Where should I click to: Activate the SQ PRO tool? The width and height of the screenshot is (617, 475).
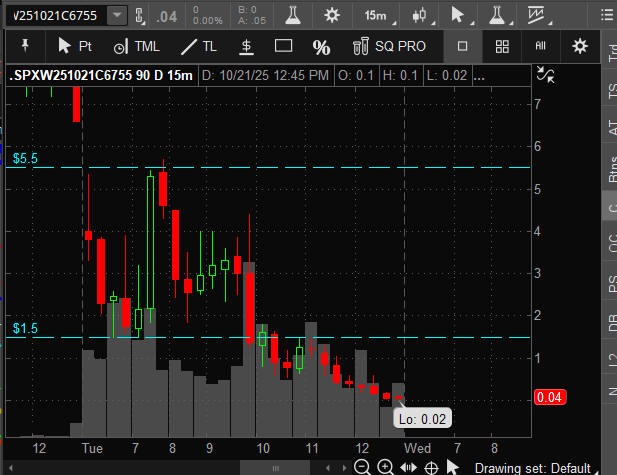click(x=389, y=46)
